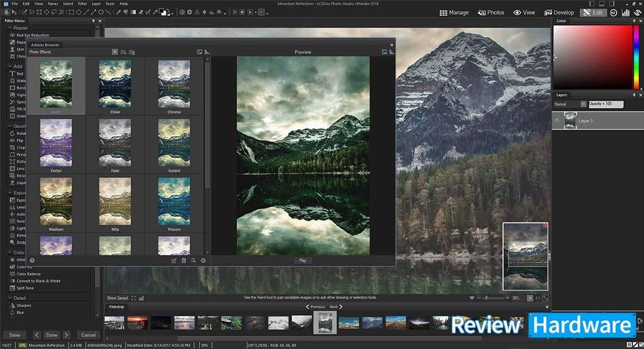Click the 365 circular icon

(x=613, y=12)
